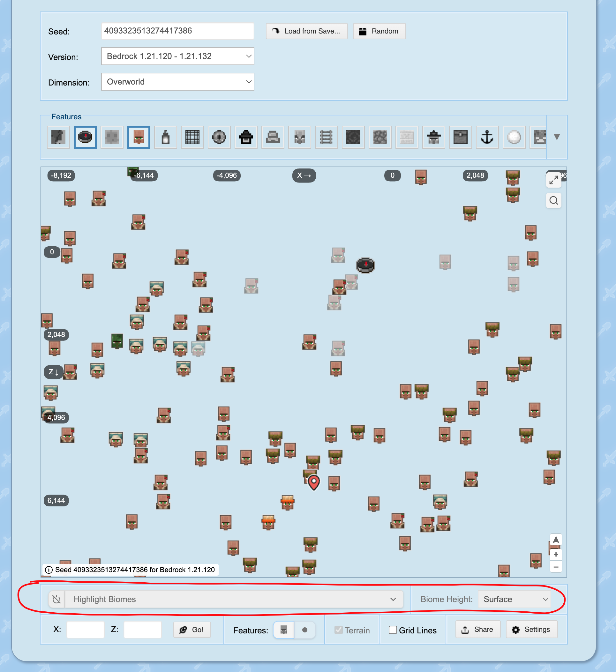The width and height of the screenshot is (616, 672).
Task: Focus the X coordinate input field
Action: [x=85, y=630]
